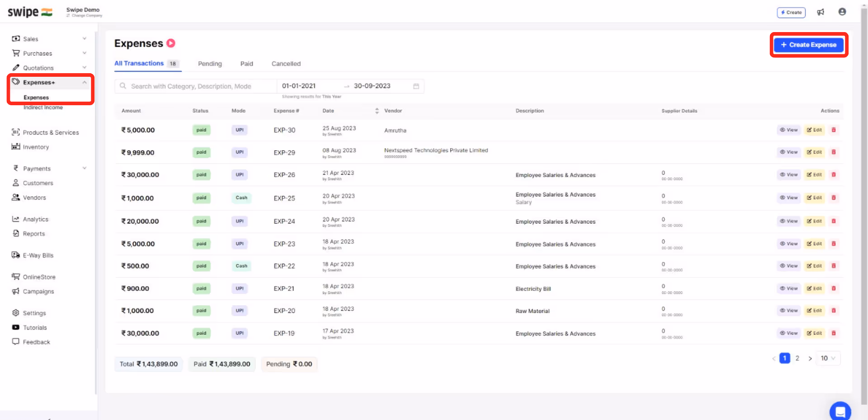Image resolution: width=868 pixels, height=420 pixels.
Task: Click vendor Nextspeed Technologies Private Limited
Action: pos(436,150)
